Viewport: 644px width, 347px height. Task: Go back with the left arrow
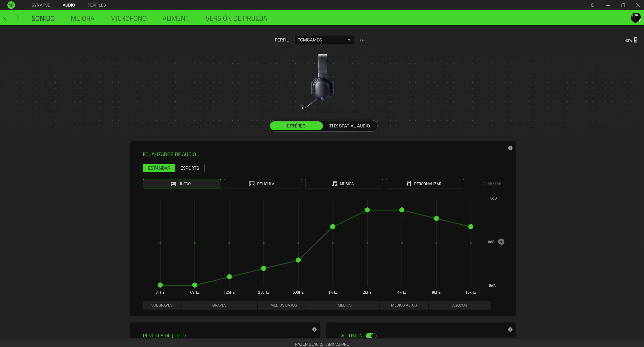tap(5, 18)
